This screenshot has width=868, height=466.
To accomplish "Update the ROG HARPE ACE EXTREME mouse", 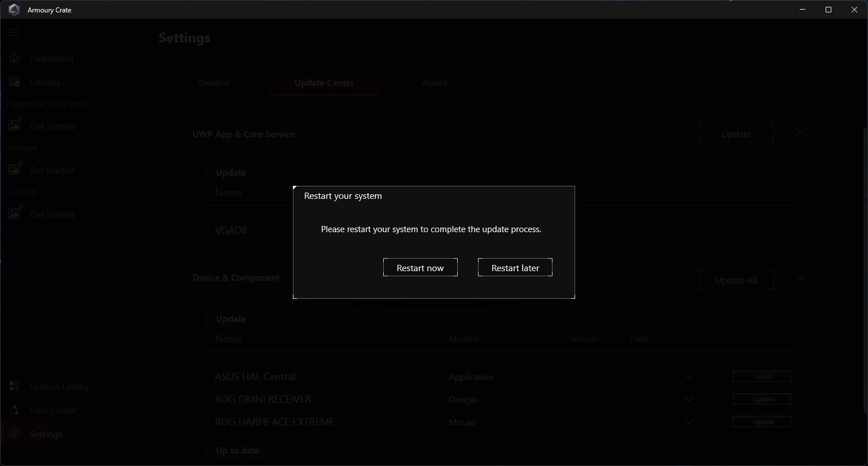I will point(762,421).
